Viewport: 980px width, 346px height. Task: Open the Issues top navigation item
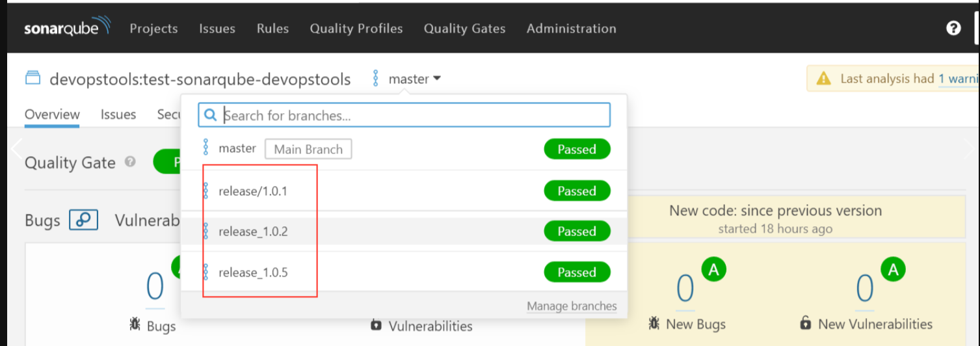coord(217,29)
